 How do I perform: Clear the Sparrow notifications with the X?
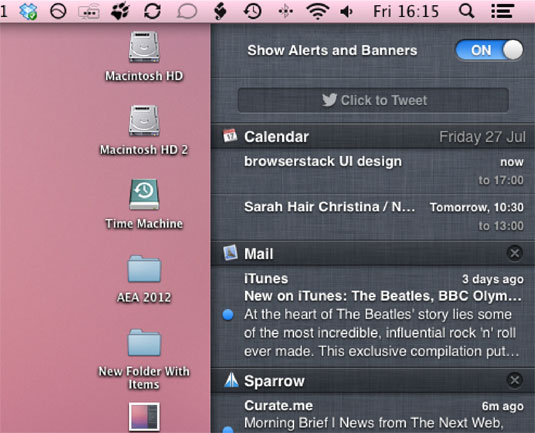pyautogui.click(x=515, y=380)
